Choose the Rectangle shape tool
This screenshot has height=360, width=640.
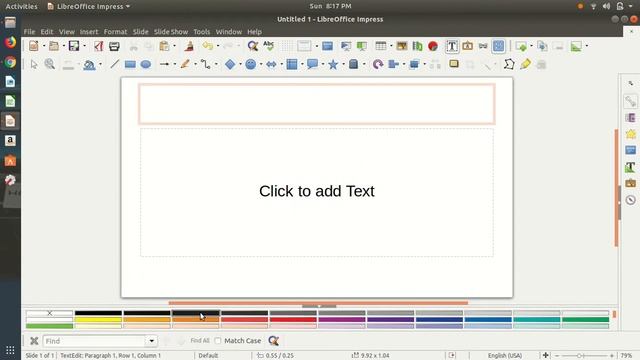pos(130,64)
